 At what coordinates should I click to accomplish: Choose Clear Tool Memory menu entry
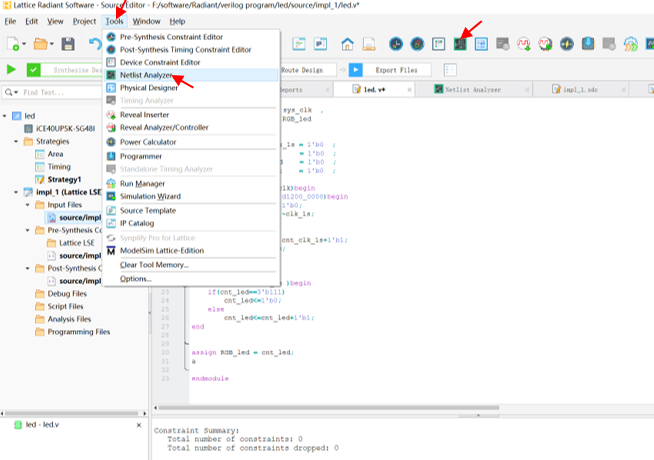[191, 265]
